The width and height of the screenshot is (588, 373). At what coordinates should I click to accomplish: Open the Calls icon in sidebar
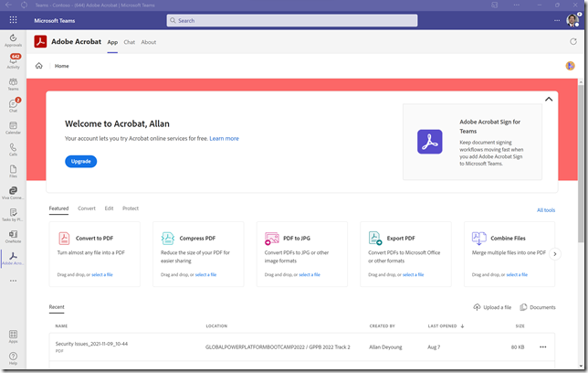pos(13,150)
